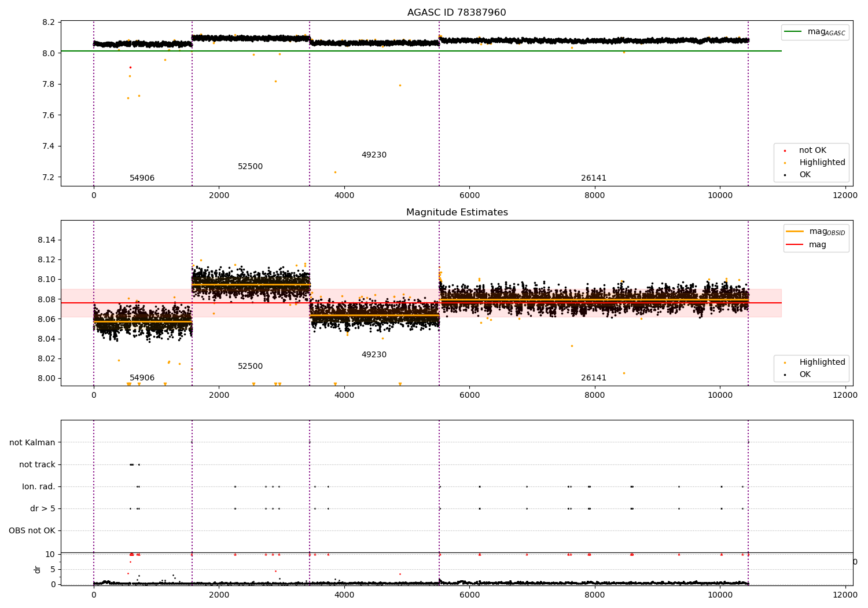Click OBSID label 54906 in top plot
The image size is (868, 608).
click(x=142, y=178)
